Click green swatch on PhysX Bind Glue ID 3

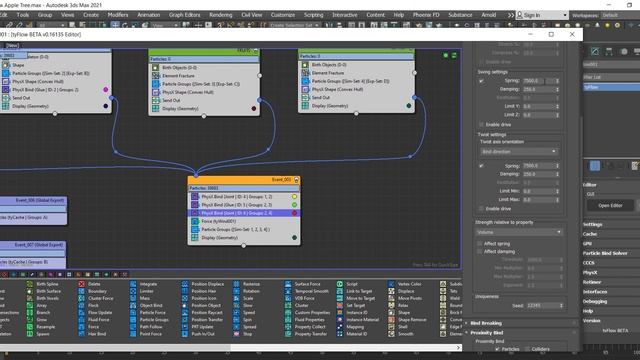click(x=294, y=205)
